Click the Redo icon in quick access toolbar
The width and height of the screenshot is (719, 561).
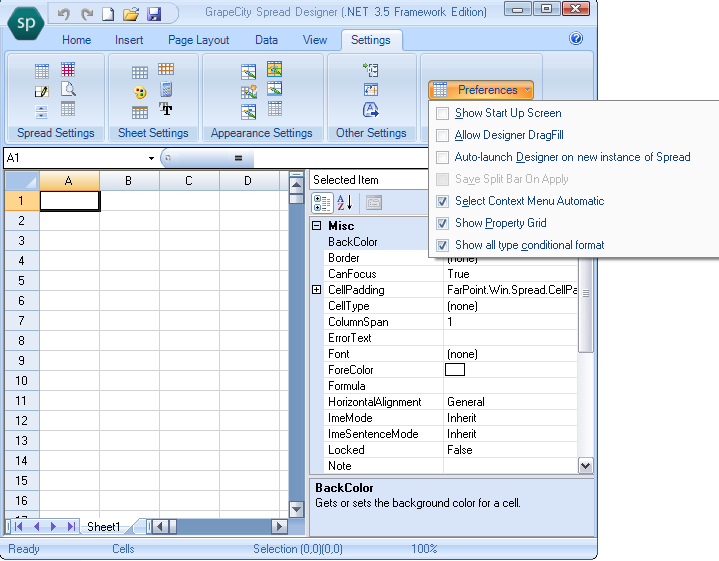tap(86, 14)
